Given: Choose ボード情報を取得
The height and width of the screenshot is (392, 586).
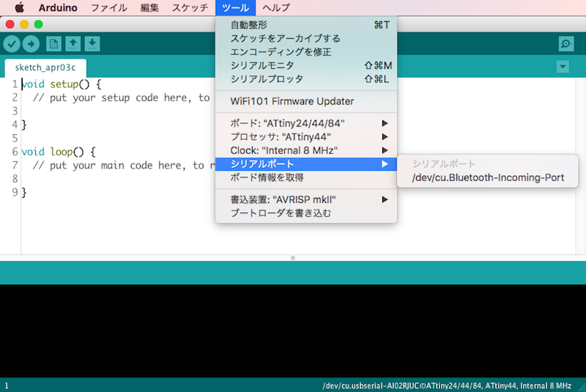Looking at the screenshot, I should [306, 177].
